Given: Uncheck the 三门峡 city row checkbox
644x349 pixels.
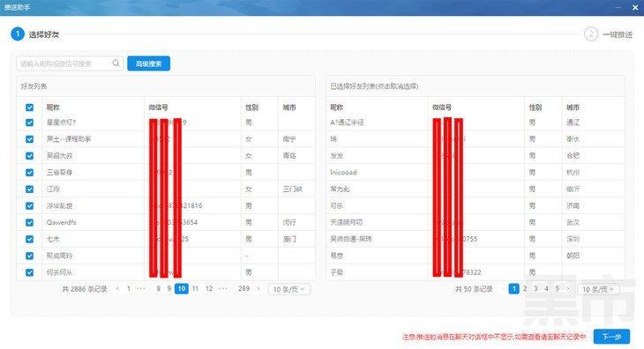Looking at the screenshot, I should tap(30, 189).
